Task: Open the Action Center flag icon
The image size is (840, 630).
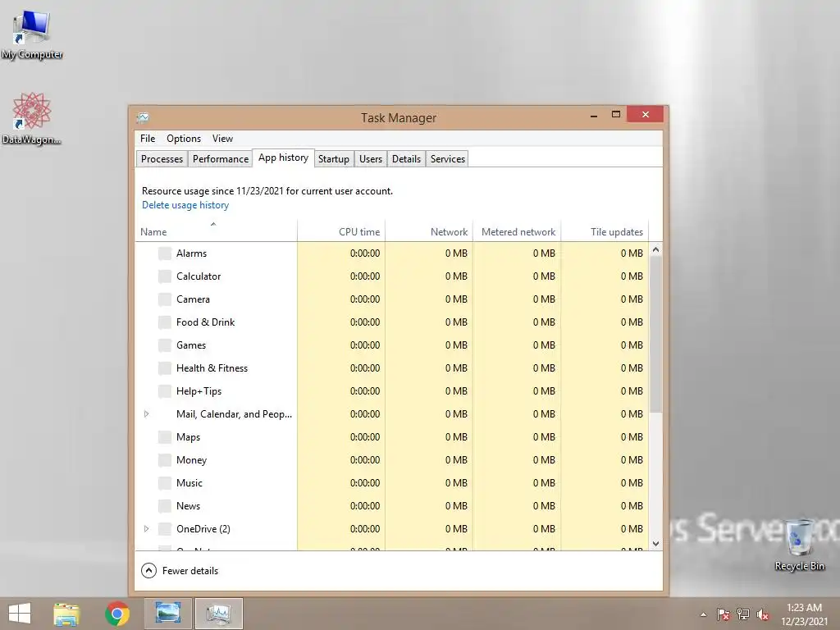Action: click(723, 614)
